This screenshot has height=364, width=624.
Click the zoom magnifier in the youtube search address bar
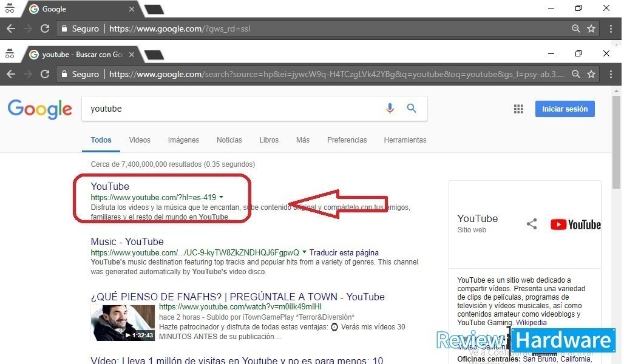tap(575, 74)
